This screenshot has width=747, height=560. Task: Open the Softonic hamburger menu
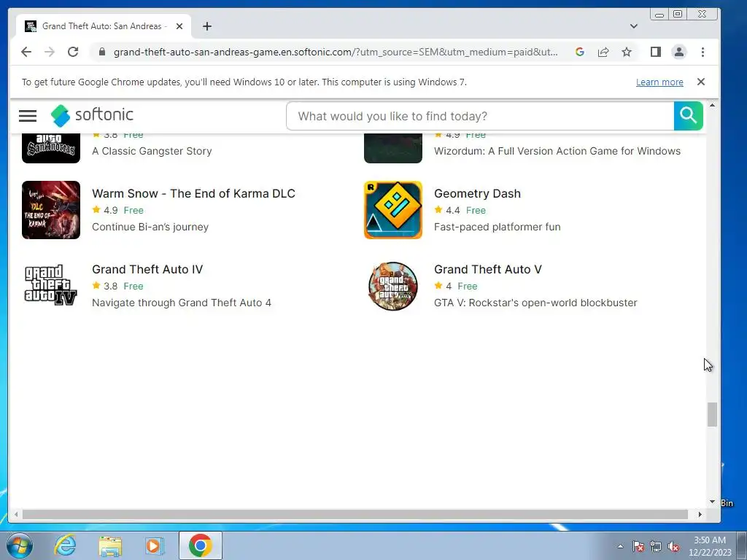click(x=28, y=116)
